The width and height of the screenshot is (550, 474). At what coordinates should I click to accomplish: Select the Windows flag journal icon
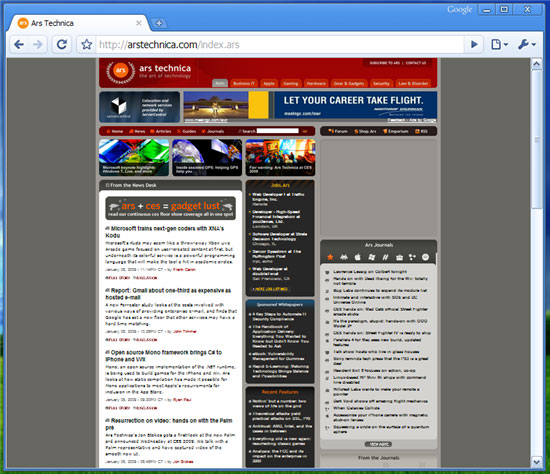(x=371, y=257)
